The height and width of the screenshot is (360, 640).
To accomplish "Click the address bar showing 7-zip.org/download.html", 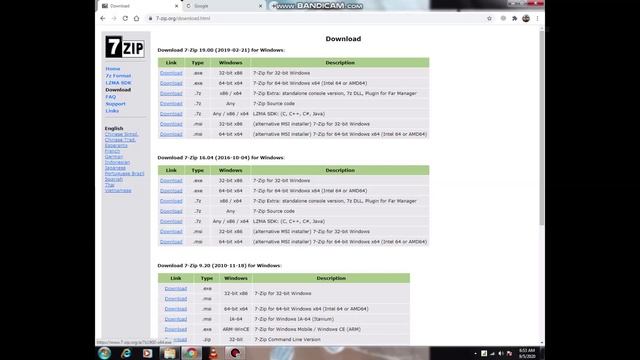I will [x=314, y=18].
